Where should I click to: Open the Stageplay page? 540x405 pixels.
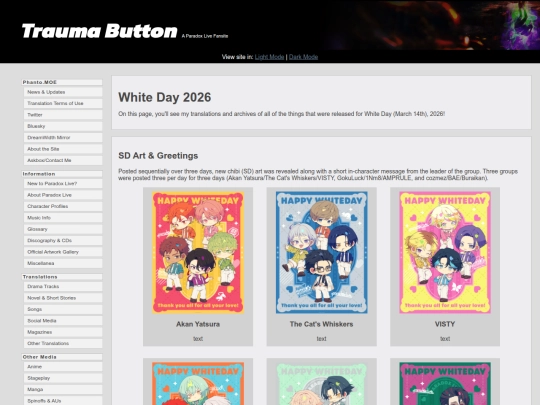click(63, 378)
